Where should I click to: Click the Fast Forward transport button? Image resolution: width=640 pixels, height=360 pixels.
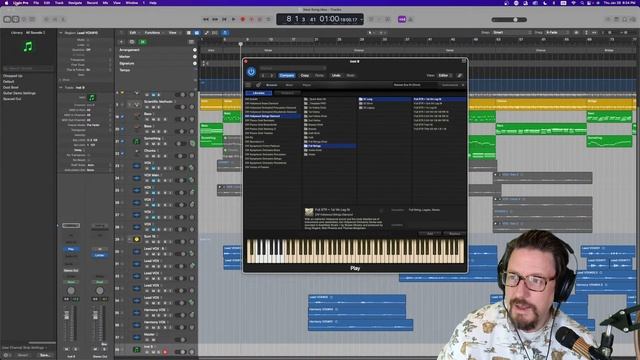point(215,19)
